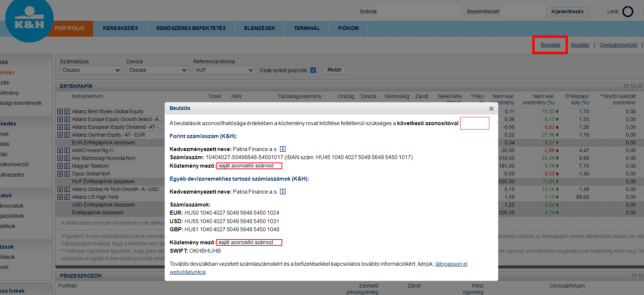Image resolution: width=644 pixels, height=295 pixels.
Task: Click the Mutat button
Action: 334,70
